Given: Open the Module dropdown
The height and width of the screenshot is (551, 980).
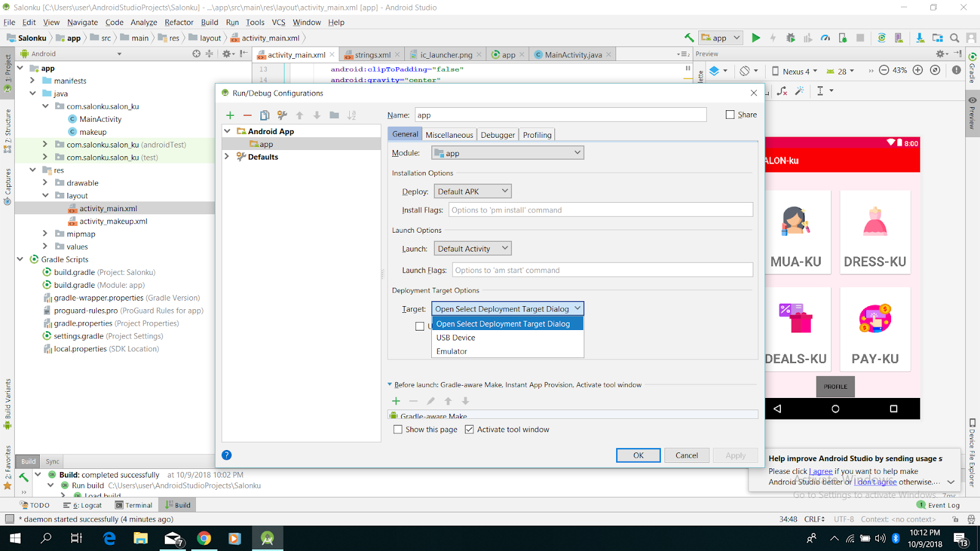Looking at the screenshot, I should [508, 153].
